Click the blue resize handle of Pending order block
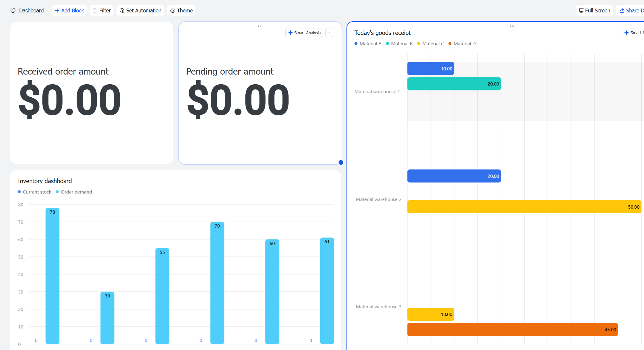 click(x=341, y=162)
